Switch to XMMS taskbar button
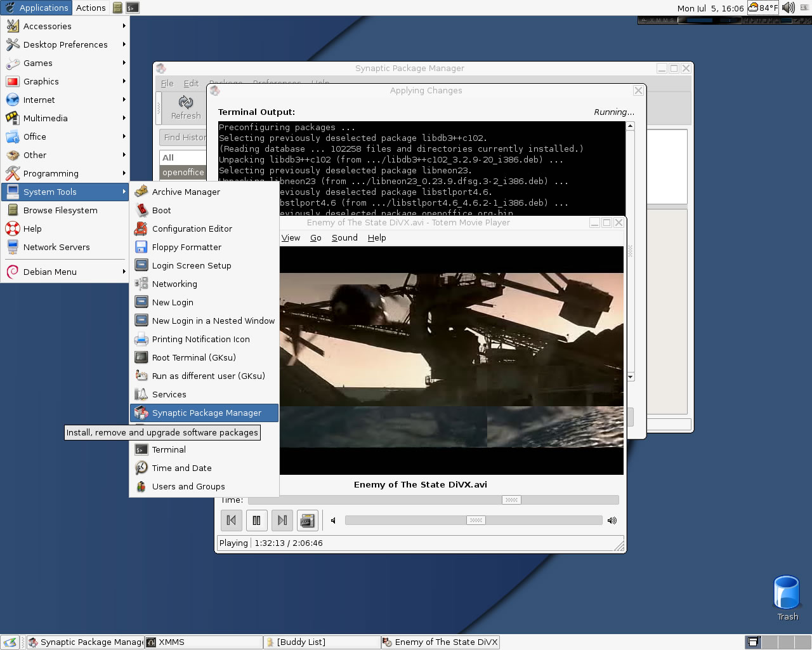 click(204, 642)
